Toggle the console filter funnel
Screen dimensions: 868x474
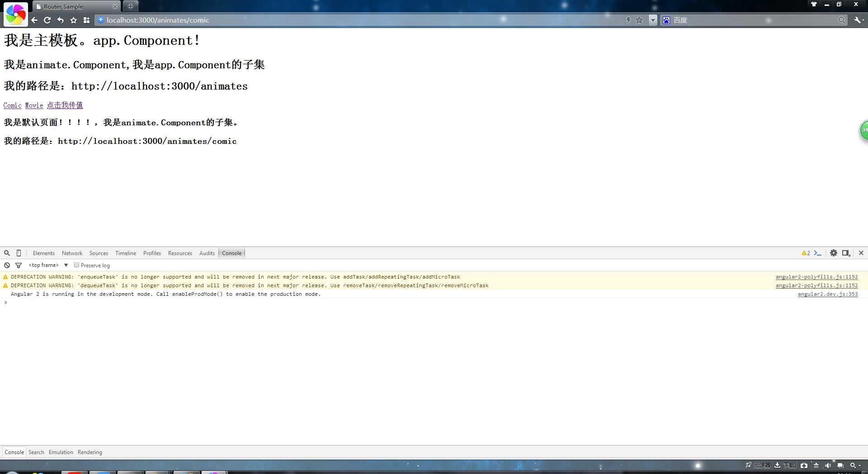pyautogui.click(x=19, y=265)
